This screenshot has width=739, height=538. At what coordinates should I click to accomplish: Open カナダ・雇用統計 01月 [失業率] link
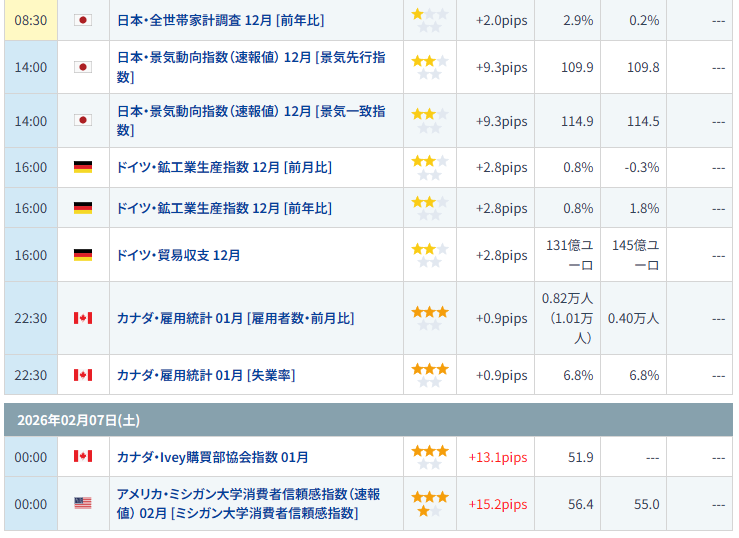point(206,375)
